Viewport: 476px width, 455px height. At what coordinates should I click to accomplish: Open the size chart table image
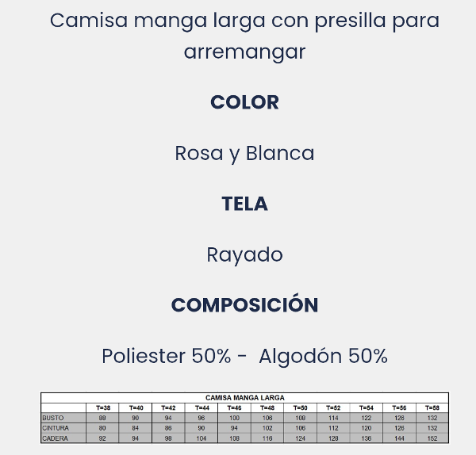pos(244,418)
